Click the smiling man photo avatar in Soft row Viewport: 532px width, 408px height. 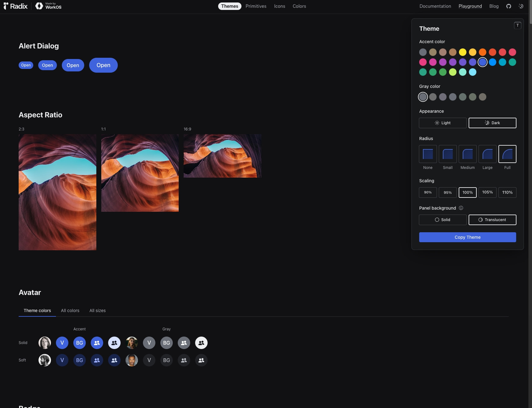pyautogui.click(x=132, y=360)
